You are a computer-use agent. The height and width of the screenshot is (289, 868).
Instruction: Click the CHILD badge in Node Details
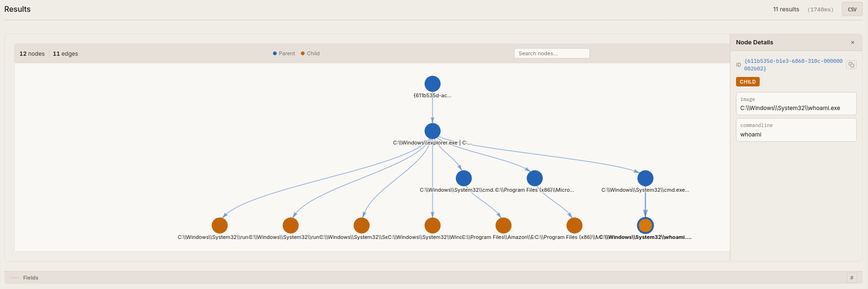coord(748,82)
